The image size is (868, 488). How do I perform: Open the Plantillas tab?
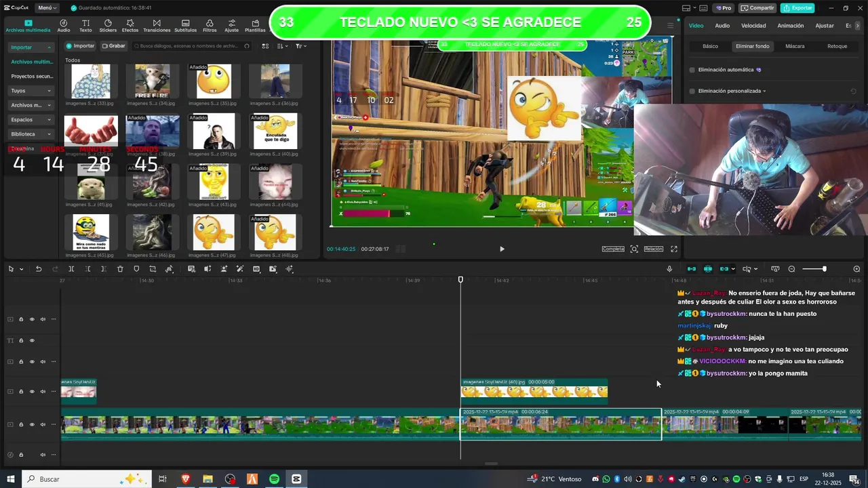tap(255, 26)
